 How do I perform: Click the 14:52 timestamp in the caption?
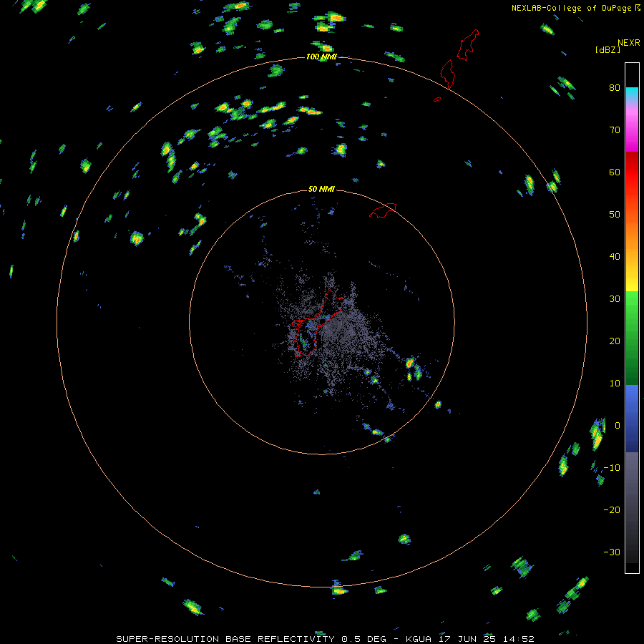click(x=518, y=639)
